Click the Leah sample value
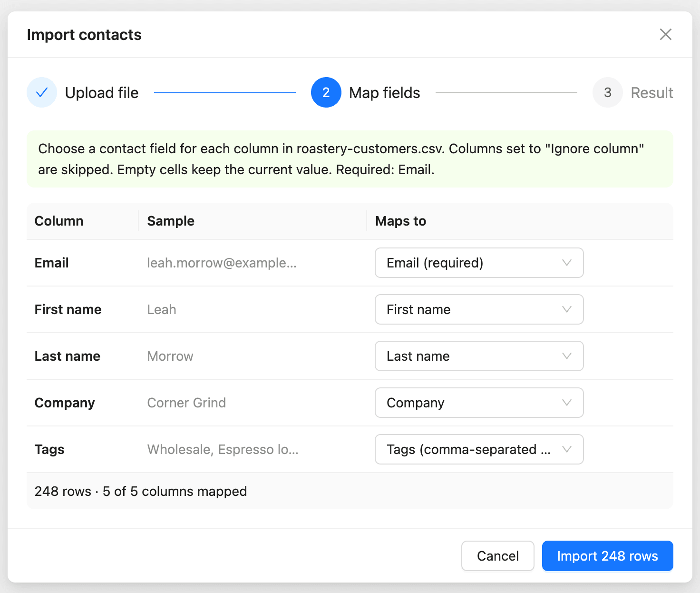Image resolution: width=700 pixels, height=593 pixels. pos(162,309)
